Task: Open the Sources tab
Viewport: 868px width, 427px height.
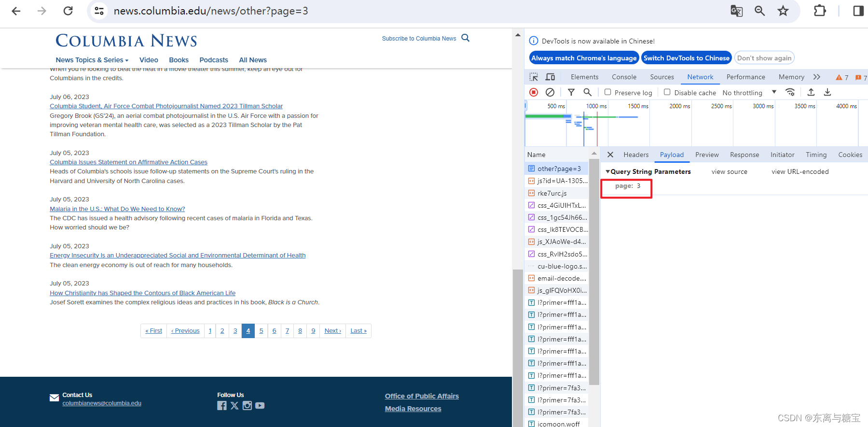Action: tap(662, 77)
